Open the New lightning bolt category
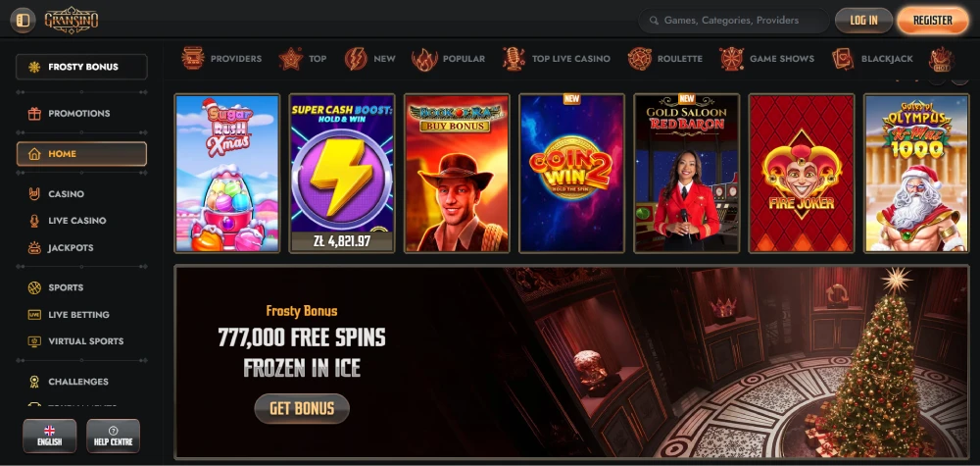The height and width of the screenshot is (466, 980). click(356, 58)
